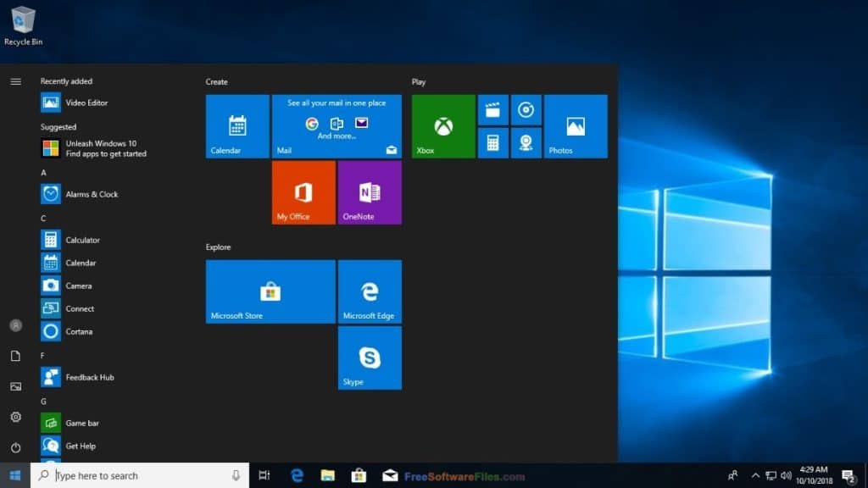Open the Groove Music small tile
Screen dimensions: 868x488
pyautogui.click(x=526, y=109)
